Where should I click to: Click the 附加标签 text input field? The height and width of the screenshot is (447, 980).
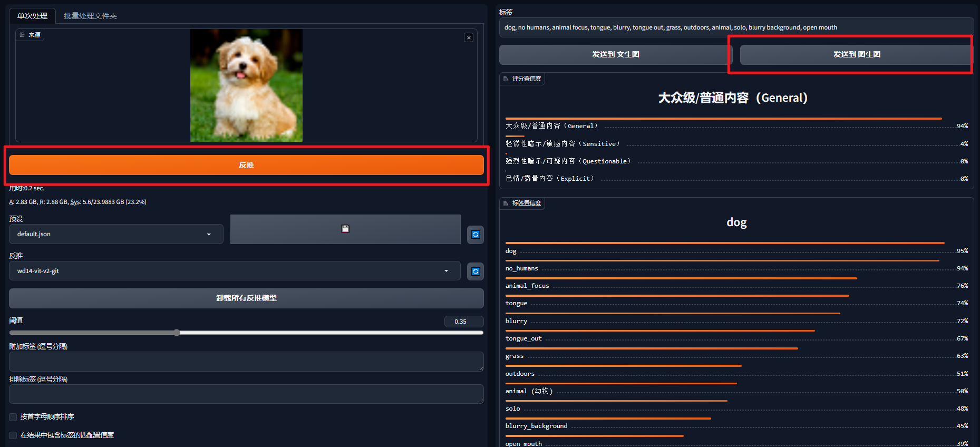246,362
